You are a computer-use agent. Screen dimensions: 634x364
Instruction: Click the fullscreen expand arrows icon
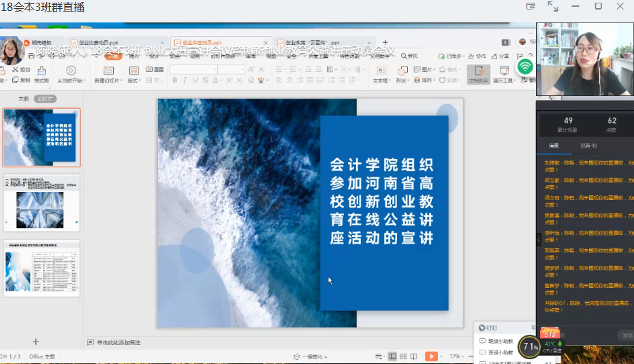point(552,7)
